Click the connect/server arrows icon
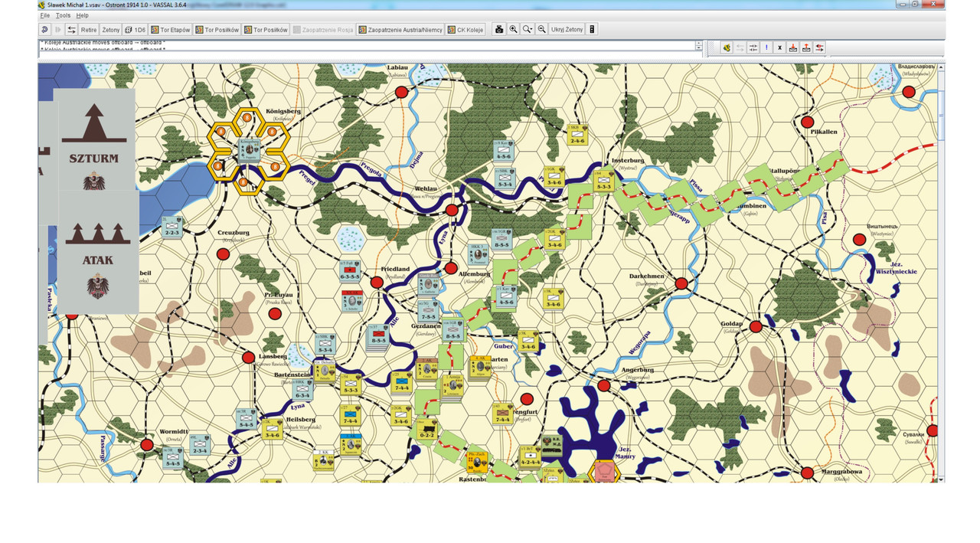The width and height of the screenshot is (980, 543). tap(72, 30)
